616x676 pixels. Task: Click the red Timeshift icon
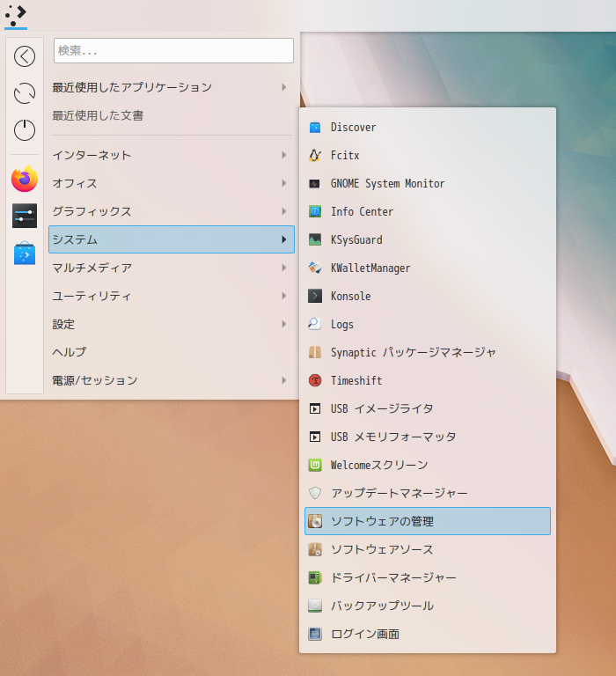pos(315,380)
